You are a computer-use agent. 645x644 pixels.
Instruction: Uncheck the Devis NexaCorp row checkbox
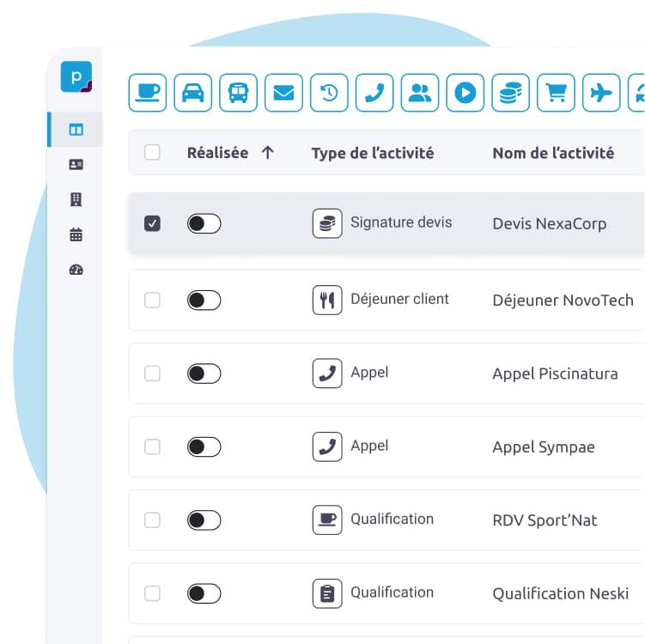point(152,224)
